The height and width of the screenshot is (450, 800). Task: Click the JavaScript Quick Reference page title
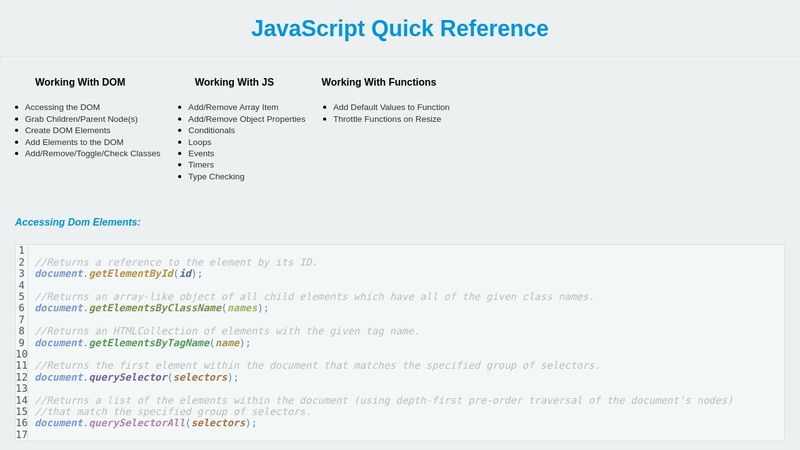point(399,29)
